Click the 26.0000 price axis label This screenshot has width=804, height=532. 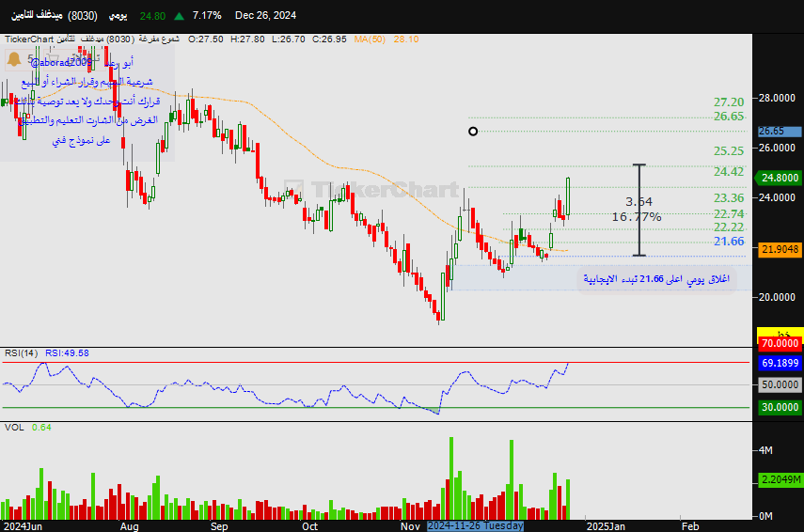click(777, 148)
